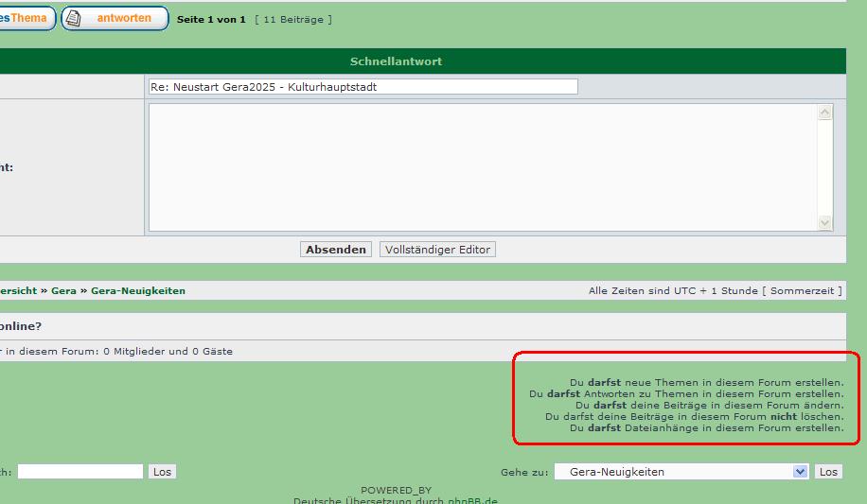Open the Wer ist online heading link
The image size is (867, 504).
(x=19, y=326)
